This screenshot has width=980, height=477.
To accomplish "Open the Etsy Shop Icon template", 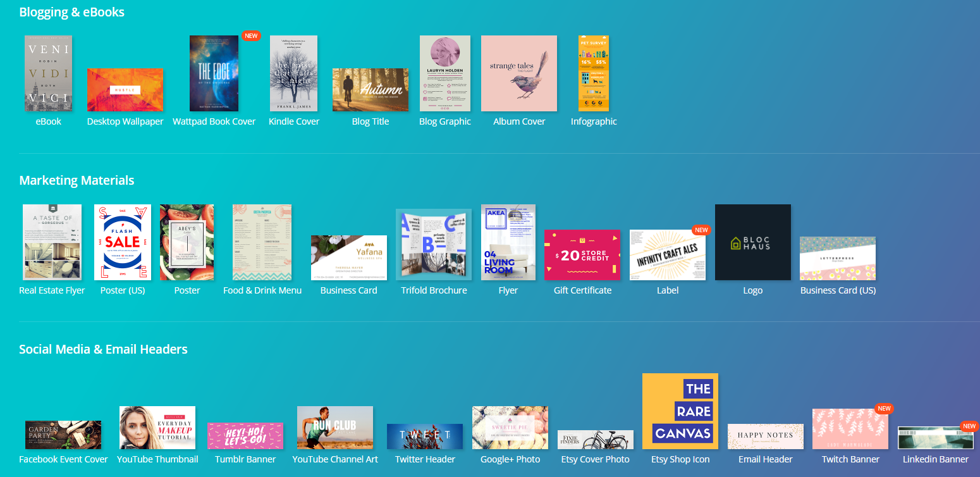I will [x=680, y=411].
